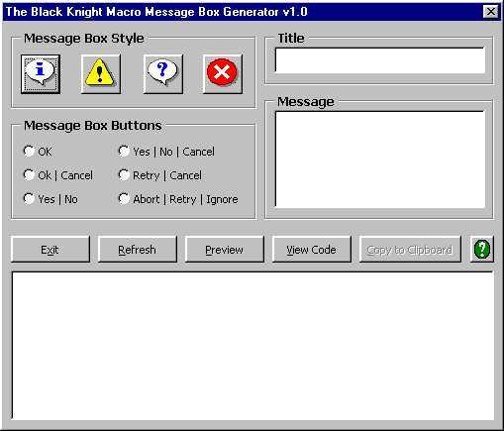This screenshot has width=504, height=431.
Task: Pick the Question mark style icon
Action: [163, 74]
